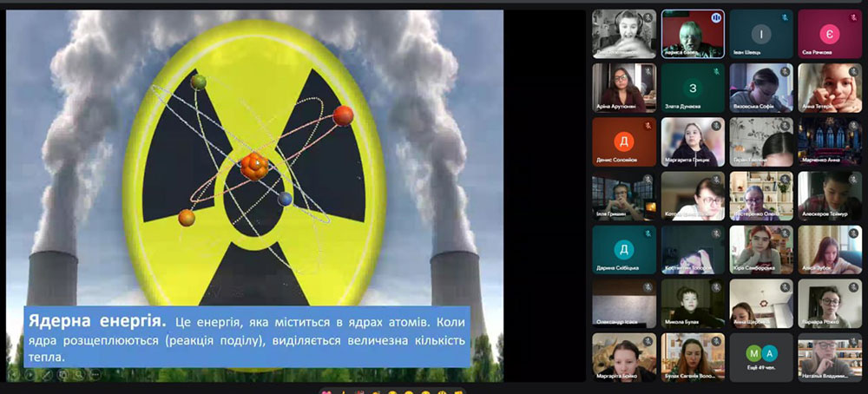Click muted mic icon on Дарина Скібіцька tile
The image size is (868, 394).
tap(648, 233)
